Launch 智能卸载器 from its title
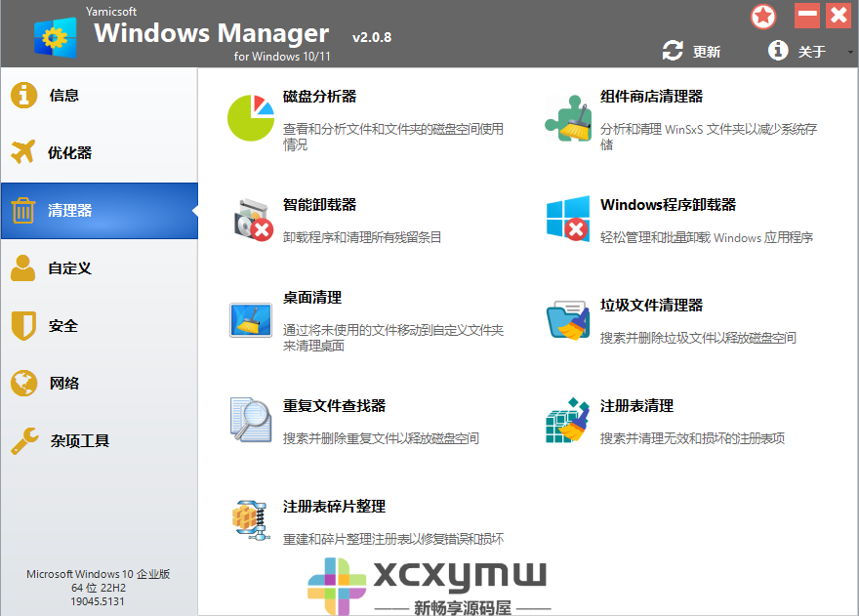 (319, 205)
